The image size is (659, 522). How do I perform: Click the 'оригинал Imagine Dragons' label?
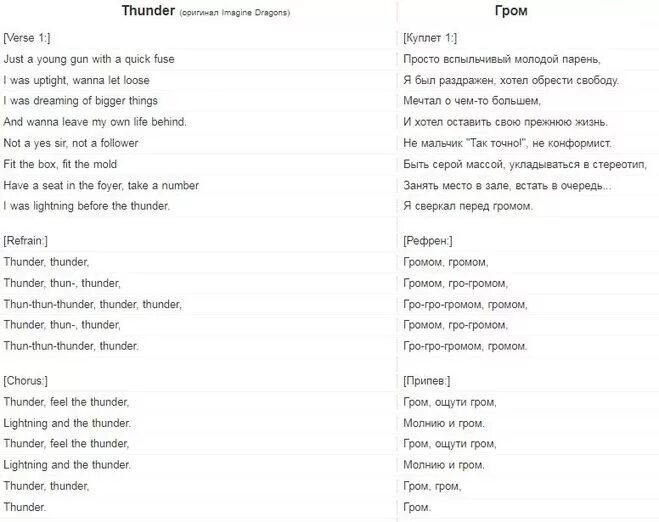coord(235,13)
